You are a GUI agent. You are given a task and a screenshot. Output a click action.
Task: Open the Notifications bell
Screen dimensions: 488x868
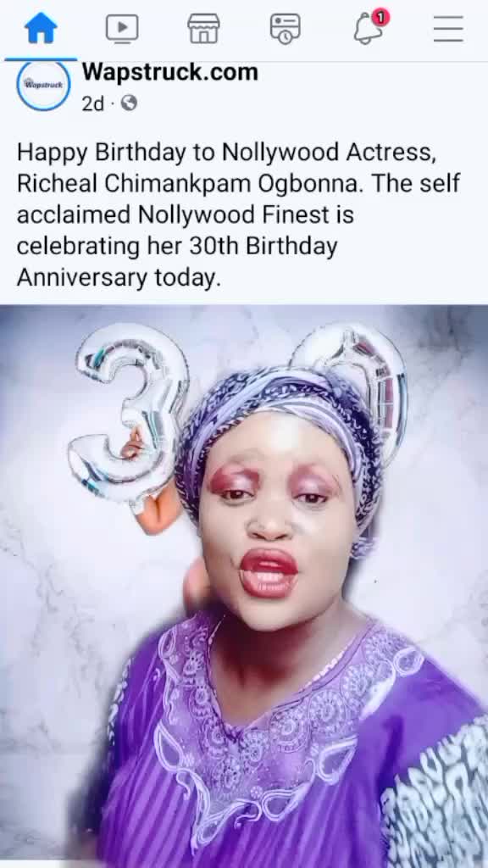[369, 28]
